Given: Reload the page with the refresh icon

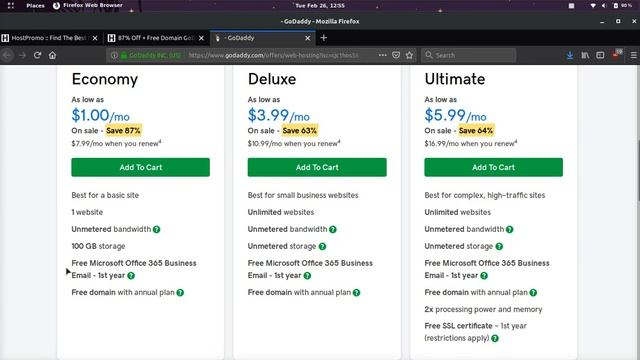Looking at the screenshot, I should [37, 55].
